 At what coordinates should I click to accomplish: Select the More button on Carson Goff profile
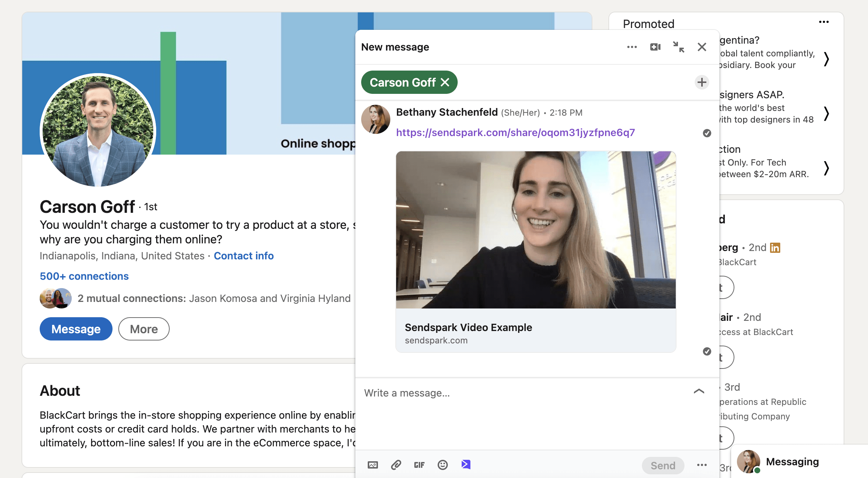coord(143,328)
